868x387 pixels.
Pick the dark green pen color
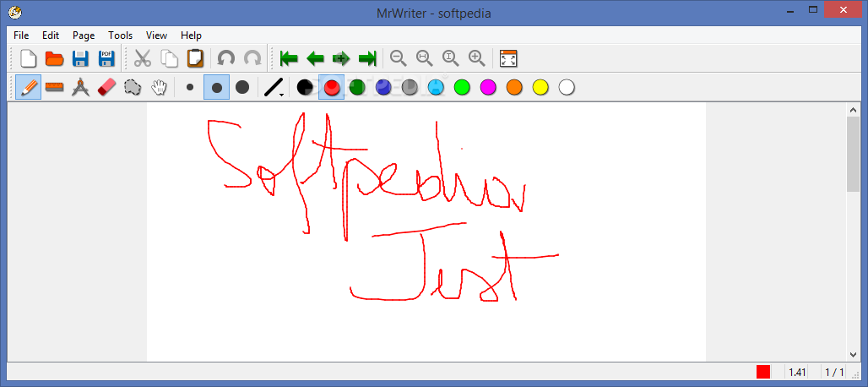(x=357, y=87)
